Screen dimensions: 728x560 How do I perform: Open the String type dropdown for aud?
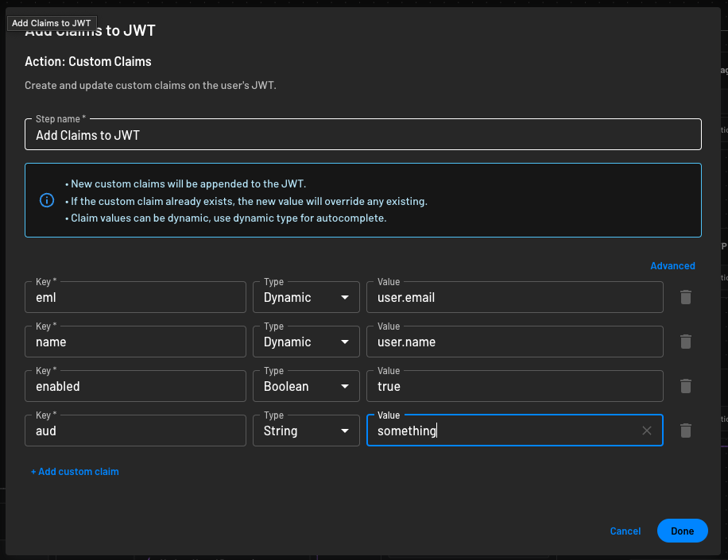306,431
